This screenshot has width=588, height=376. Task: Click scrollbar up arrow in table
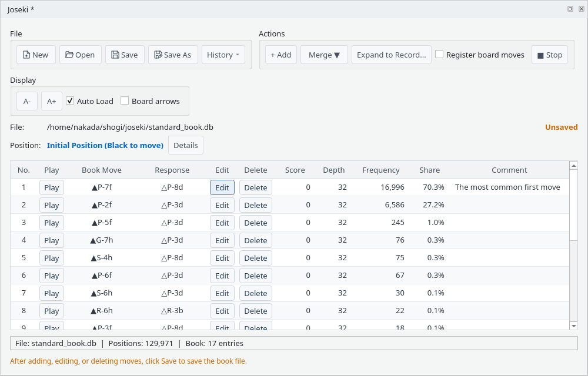click(x=573, y=165)
